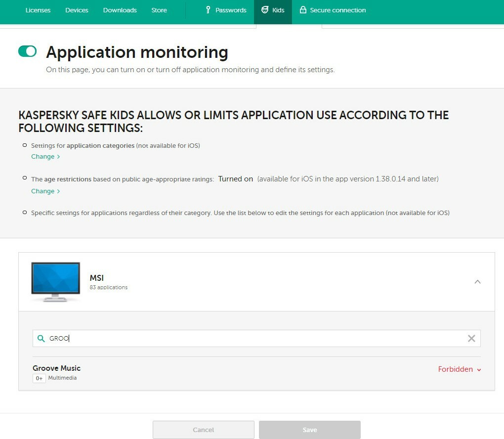Click the MSI computer monitor thumbnail
The image size is (504, 439).
56,282
